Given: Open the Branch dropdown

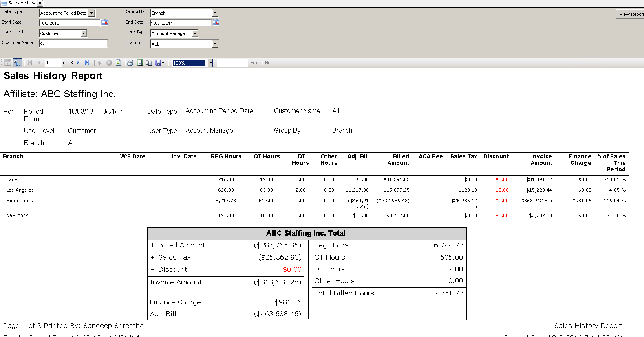Looking at the screenshot, I should pos(215,44).
